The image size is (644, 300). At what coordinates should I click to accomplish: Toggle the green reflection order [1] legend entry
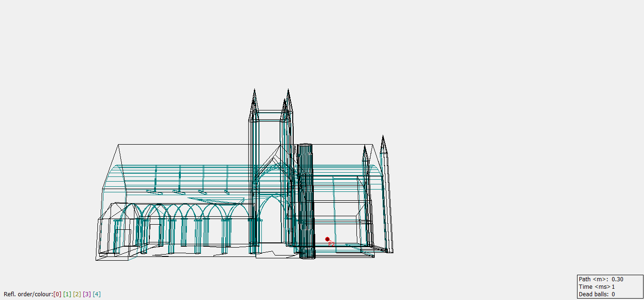tap(67, 294)
